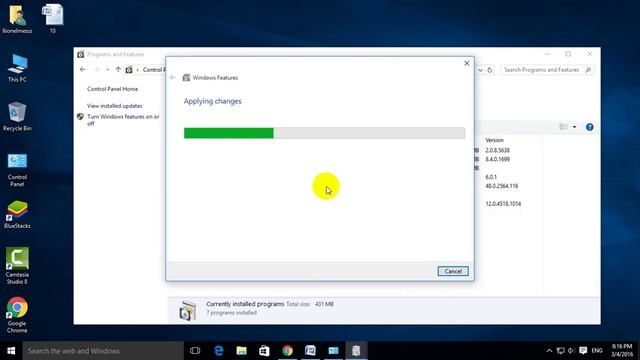The height and width of the screenshot is (360, 640).
Task: Expand the address bar history dropdown
Action: click(480, 70)
